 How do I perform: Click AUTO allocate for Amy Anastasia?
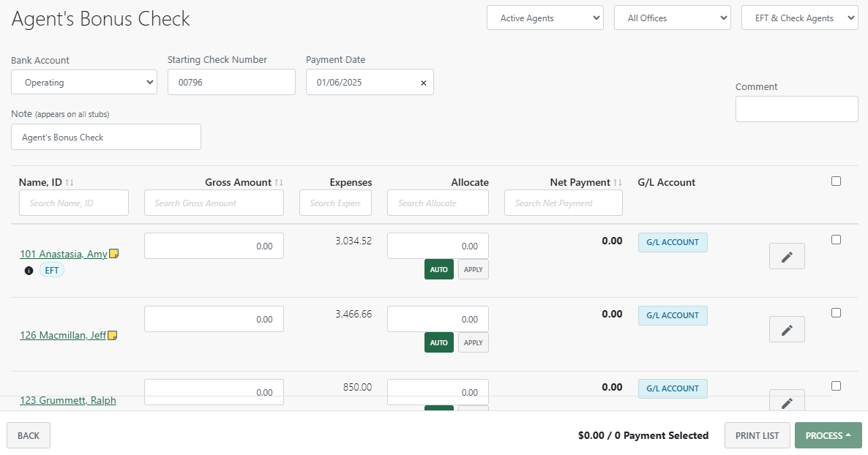click(x=438, y=269)
